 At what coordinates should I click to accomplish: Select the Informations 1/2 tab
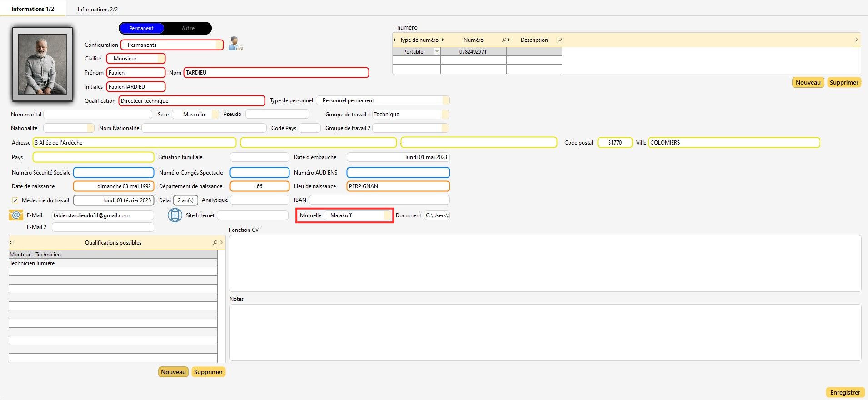tap(33, 9)
